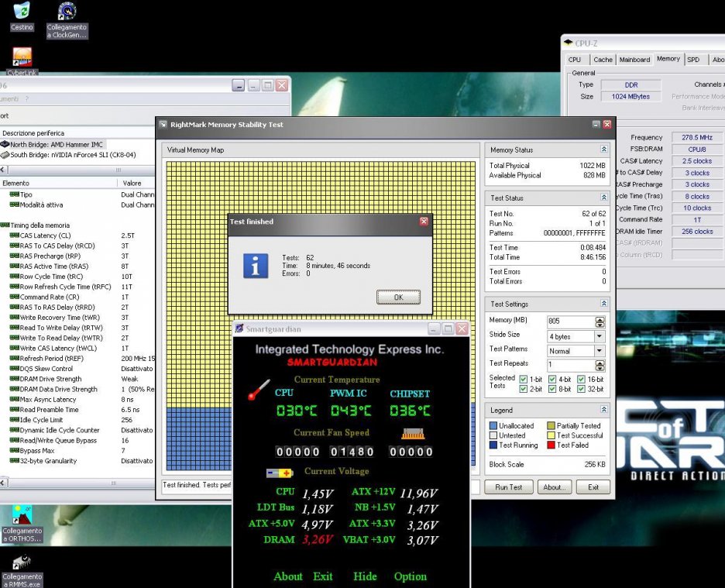Screen dimensions: 725x588
Task: Select the Memory tab in CPU-Z
Action: click(668, 59)
